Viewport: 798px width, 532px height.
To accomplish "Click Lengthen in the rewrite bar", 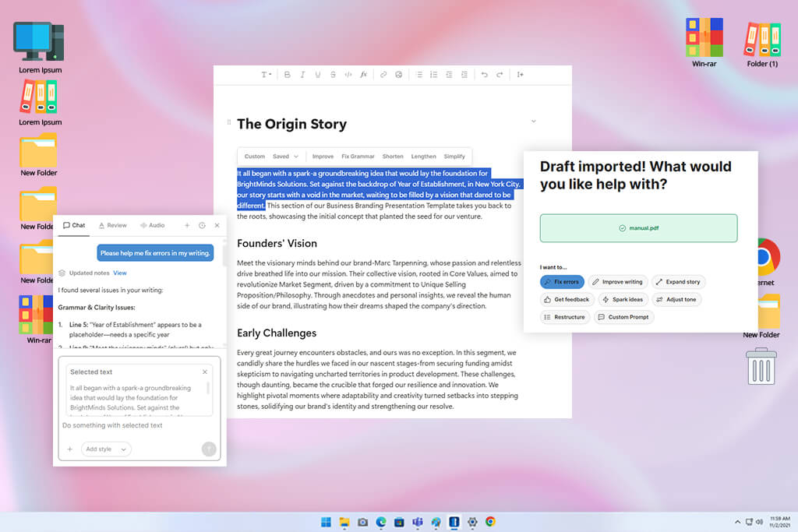I will (423, 157).
